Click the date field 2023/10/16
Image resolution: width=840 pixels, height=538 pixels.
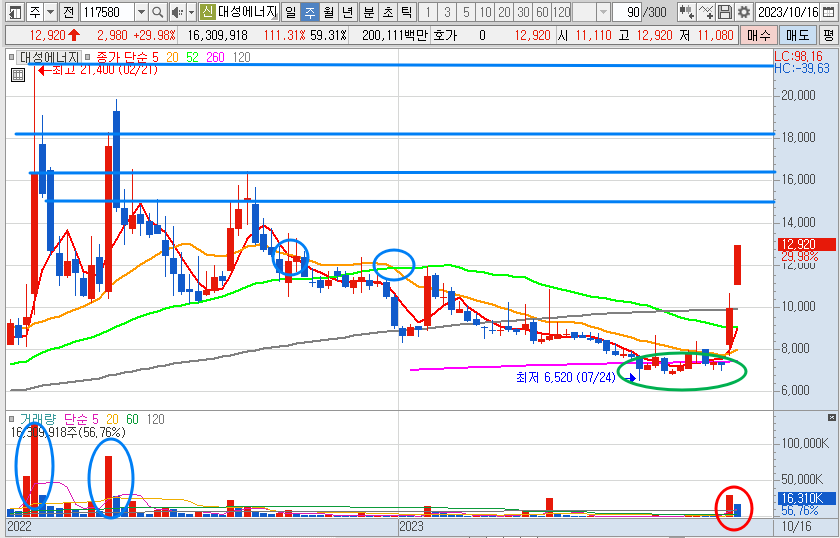point(788,11)
